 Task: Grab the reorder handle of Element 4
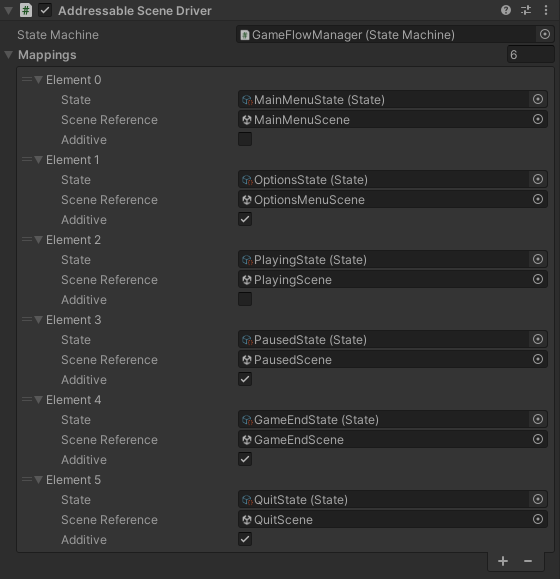point(27,400)
